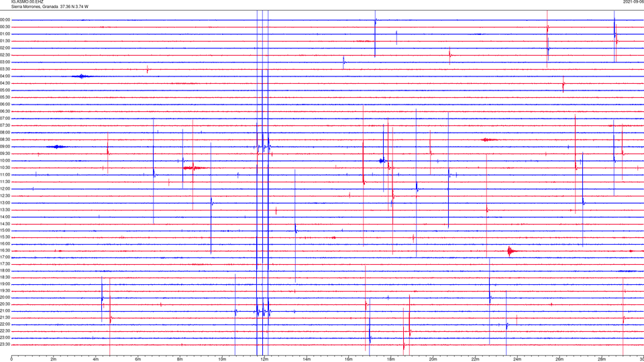Select the 16:00 time label
Image resolution: width=644 pixels, height=362 pixels.
[5, 244]
